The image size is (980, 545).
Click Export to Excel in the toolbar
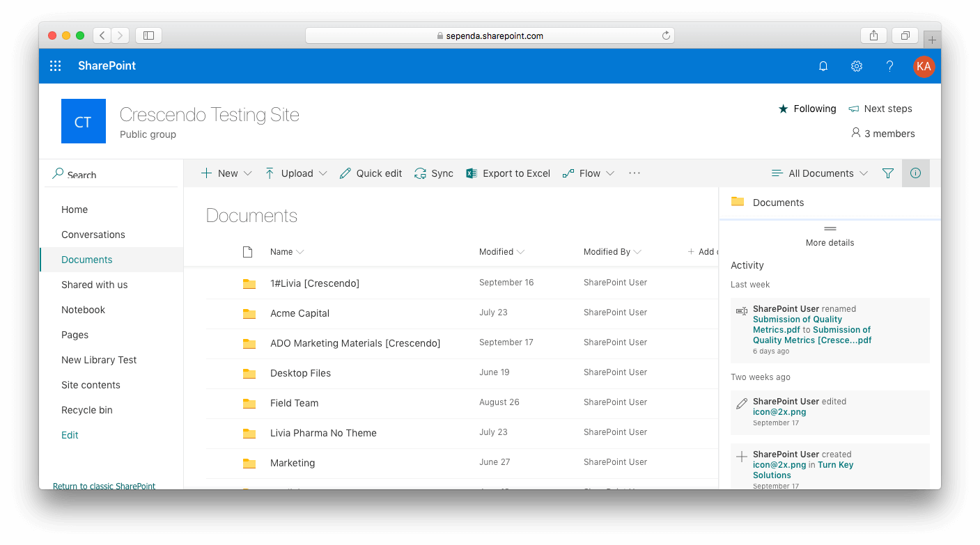click(508, 173)
